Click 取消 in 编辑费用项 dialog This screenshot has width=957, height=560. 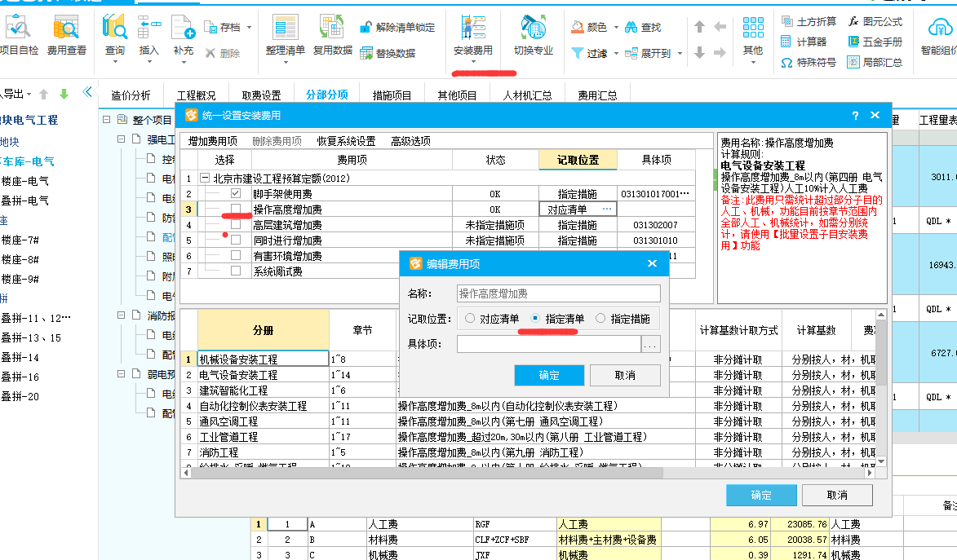(x=625, y=375)
